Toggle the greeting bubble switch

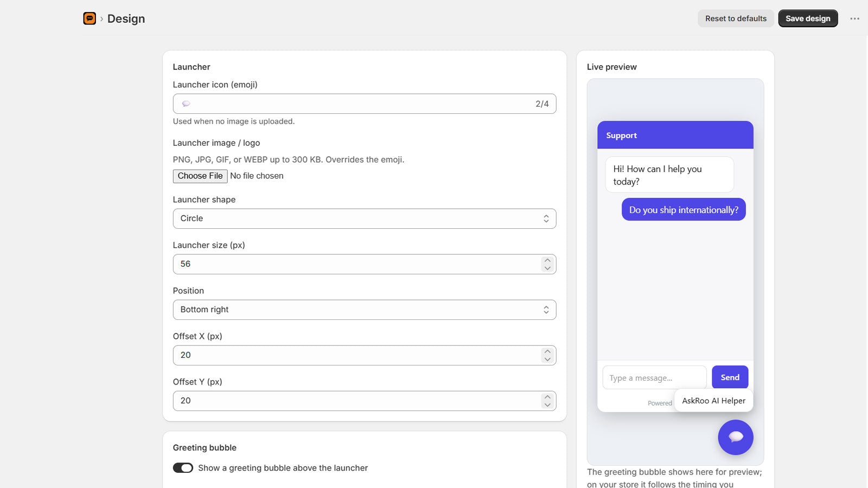tap(183, 468)
